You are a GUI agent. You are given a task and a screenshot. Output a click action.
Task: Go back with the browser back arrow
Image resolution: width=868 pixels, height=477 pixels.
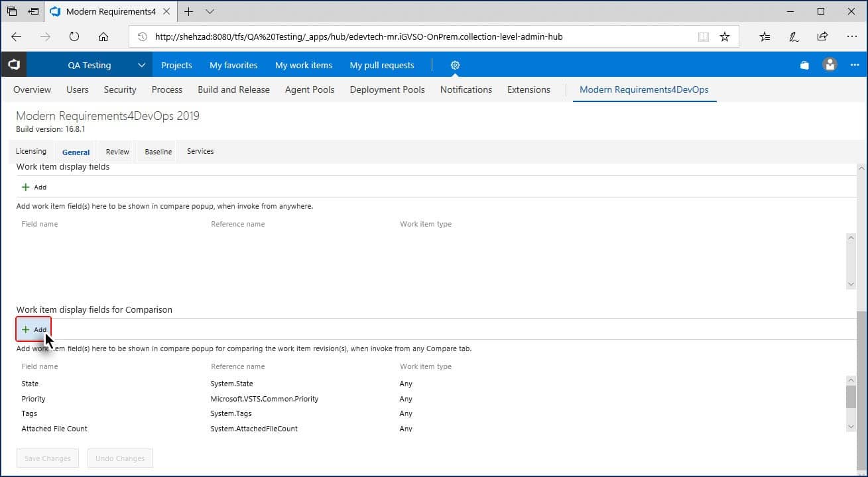click(17, 37)
